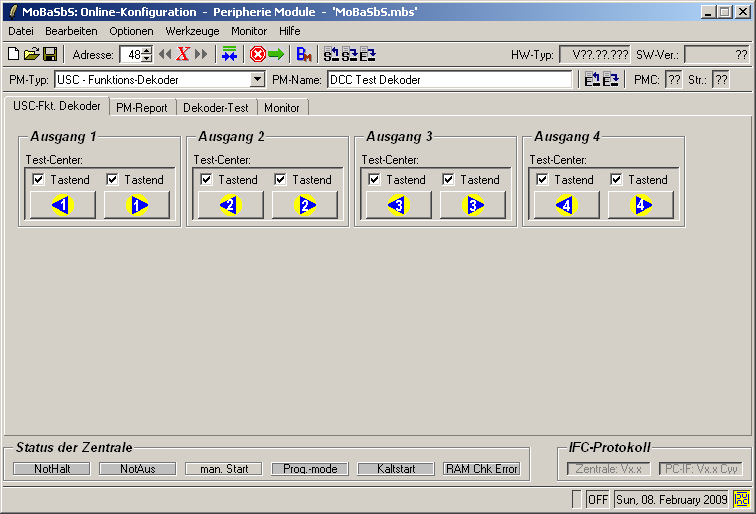The height and width of the screenshot is (514, 756).
Task: Click the PM-Name text field
Action: click(x=449, y=79)
